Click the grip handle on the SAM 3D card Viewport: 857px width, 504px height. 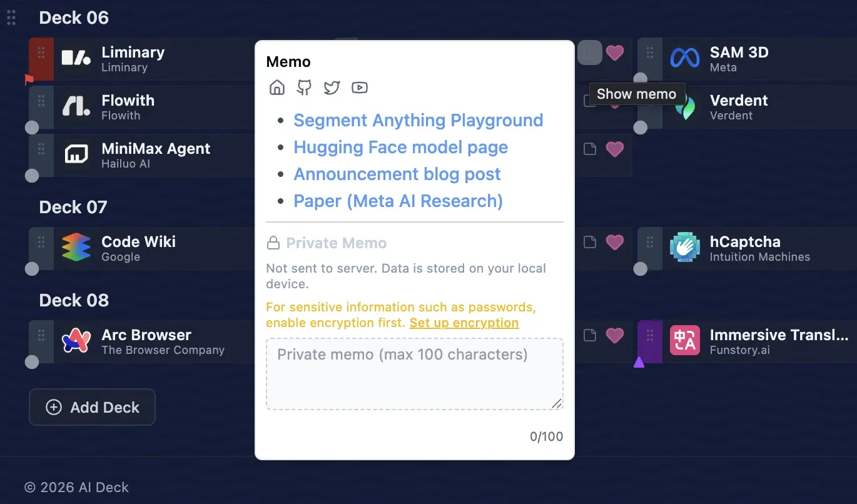(x=650, y=53)
